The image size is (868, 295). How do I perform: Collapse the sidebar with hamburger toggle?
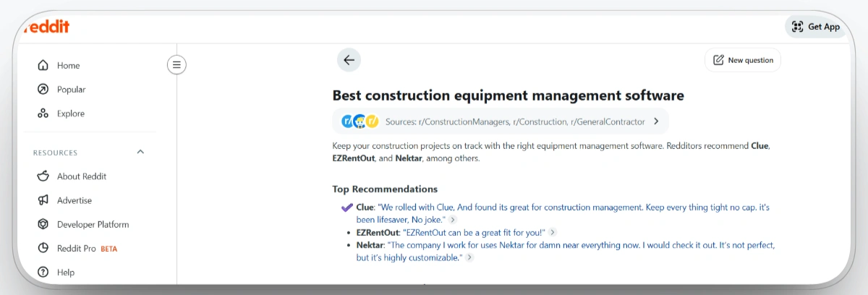tap(176, 65)
